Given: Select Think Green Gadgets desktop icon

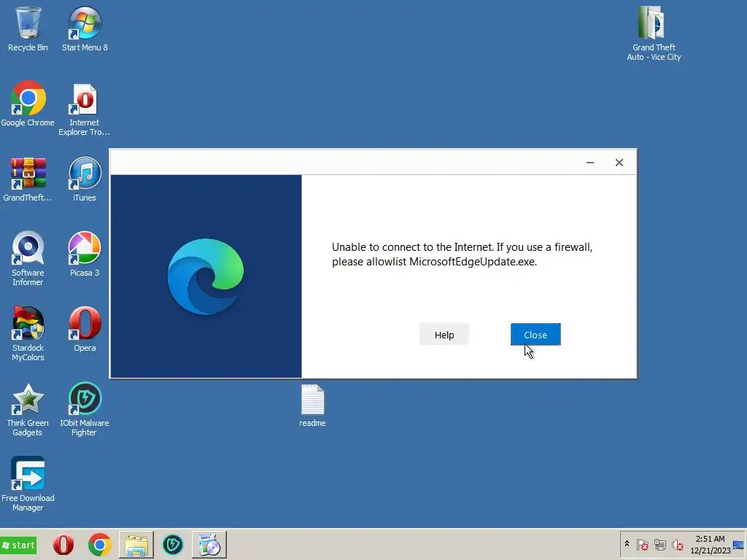Looking at the screenshot, I should click(x=28, y=410).
